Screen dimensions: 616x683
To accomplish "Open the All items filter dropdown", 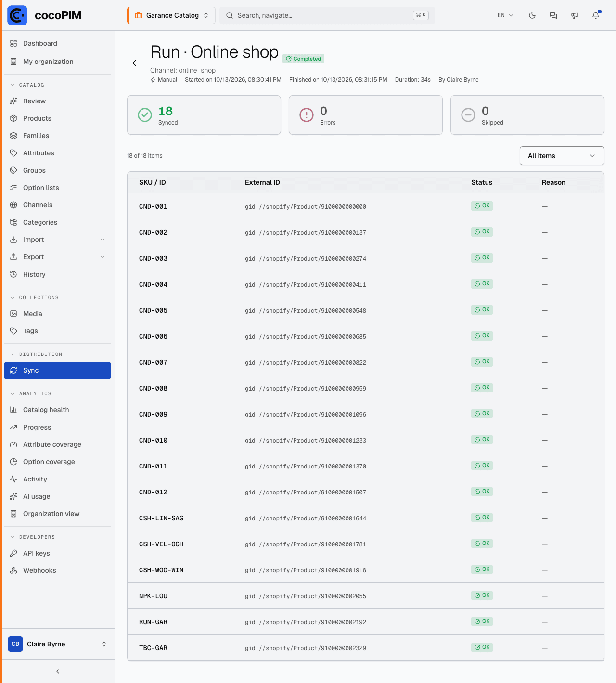I will tap(562, 156).
